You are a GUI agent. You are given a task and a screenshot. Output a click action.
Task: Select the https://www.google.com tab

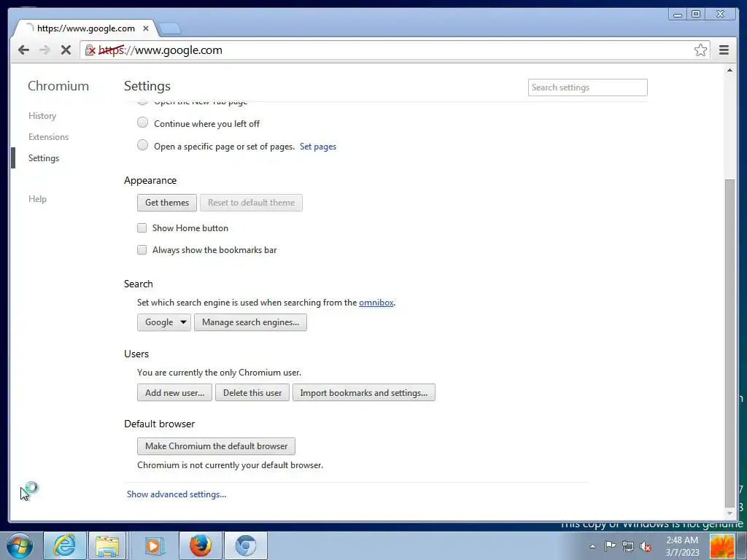point(86,28)
